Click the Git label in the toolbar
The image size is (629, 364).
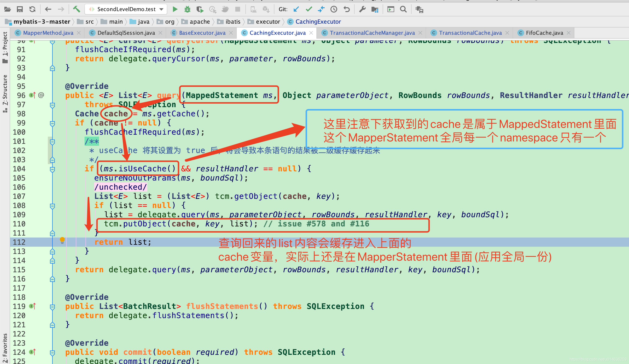283,9
